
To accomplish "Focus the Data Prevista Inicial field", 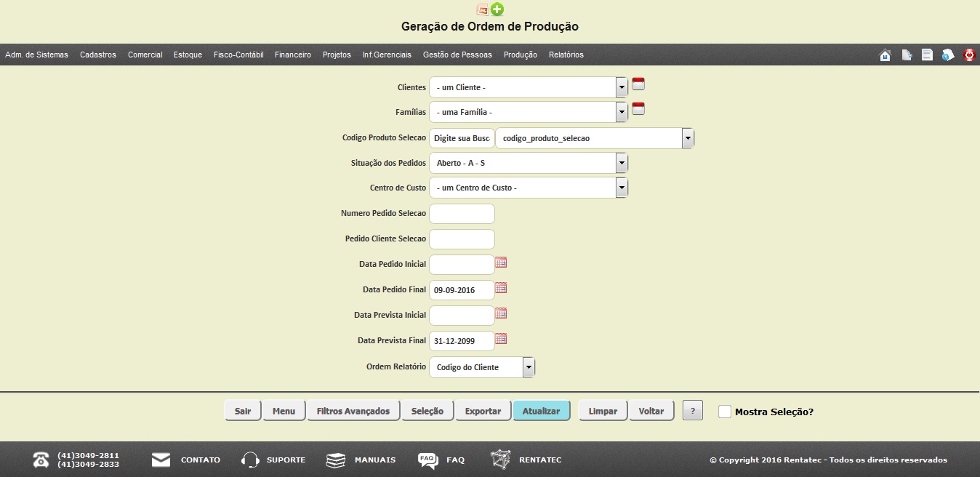I will point(462,316).
